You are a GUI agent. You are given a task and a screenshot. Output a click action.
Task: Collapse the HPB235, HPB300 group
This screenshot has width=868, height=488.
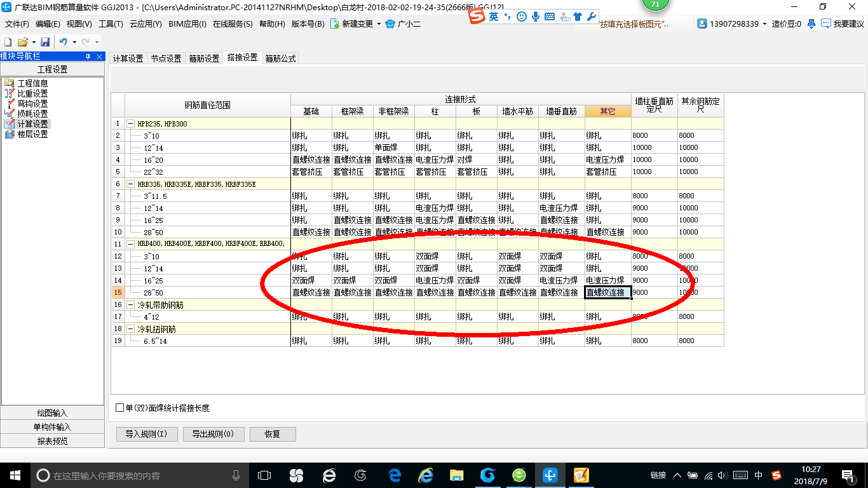pos(132,124)
